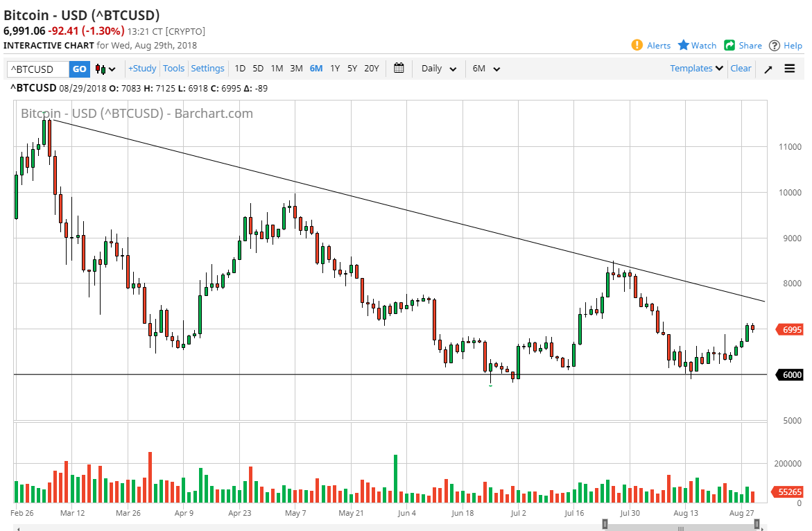Open the calendar date selector icon
This screenshot has width=812, height=531.
[x=399, y=69]
